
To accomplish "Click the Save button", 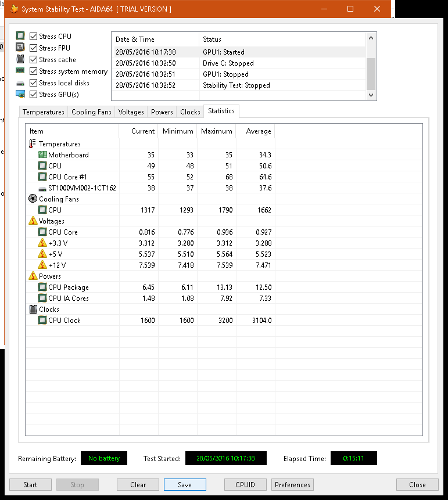I will point(185,485).
